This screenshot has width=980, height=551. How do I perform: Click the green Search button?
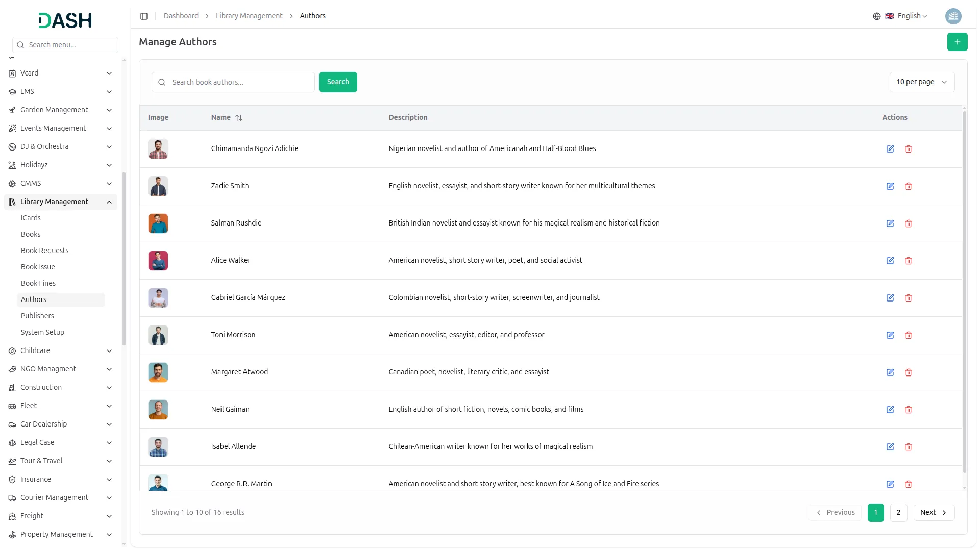point(338,82)
